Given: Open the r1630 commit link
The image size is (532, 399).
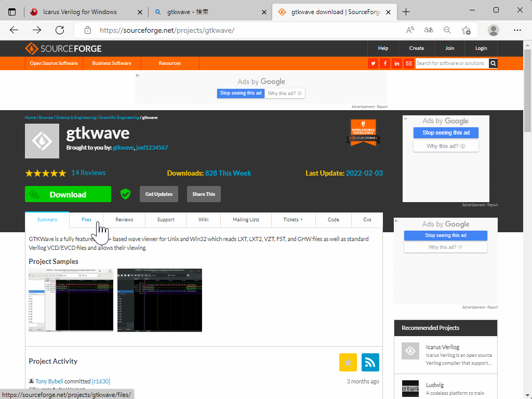Looking at the screenshot, I should click(101, 381).
